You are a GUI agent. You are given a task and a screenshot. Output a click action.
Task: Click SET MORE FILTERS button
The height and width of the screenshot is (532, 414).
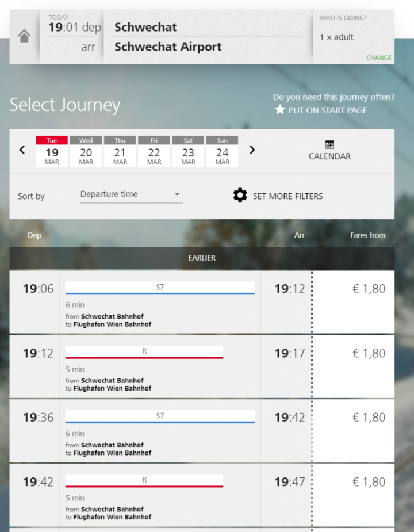[287, 196]
